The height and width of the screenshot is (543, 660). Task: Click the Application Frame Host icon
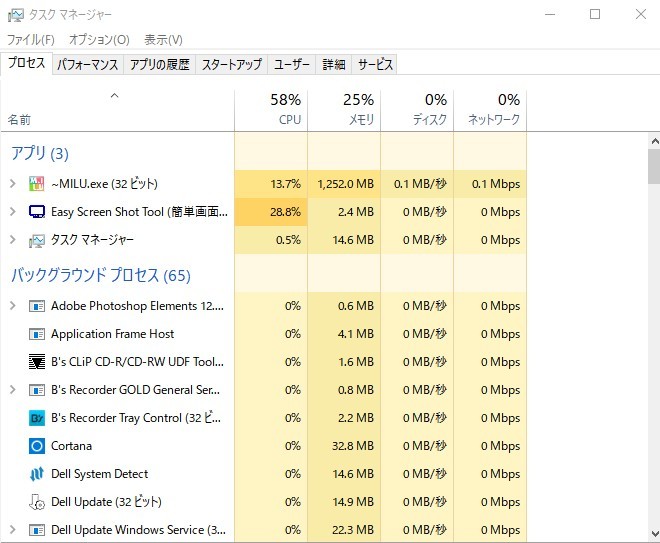pyautogui.click(x=37, y=334)
